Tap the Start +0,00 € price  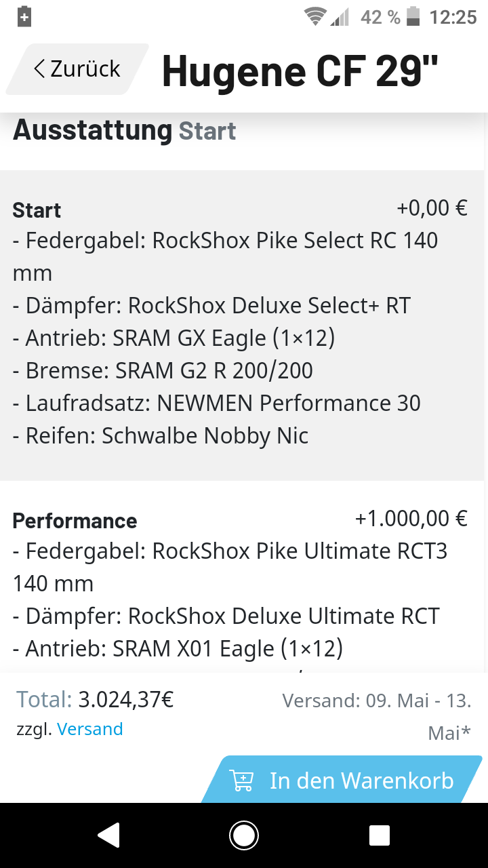click(432, 208)
